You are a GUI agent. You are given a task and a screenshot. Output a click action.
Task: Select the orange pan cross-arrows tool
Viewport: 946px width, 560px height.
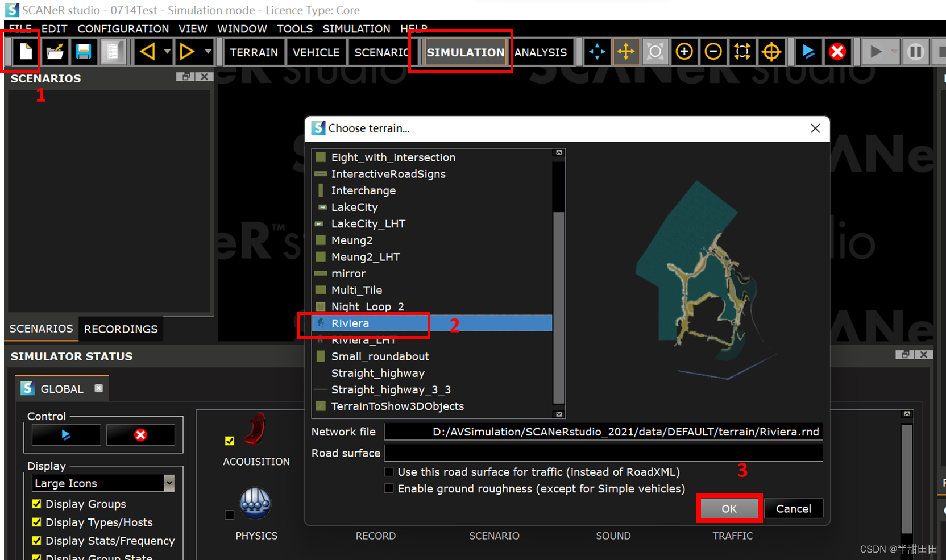click(x=626, y=52)
